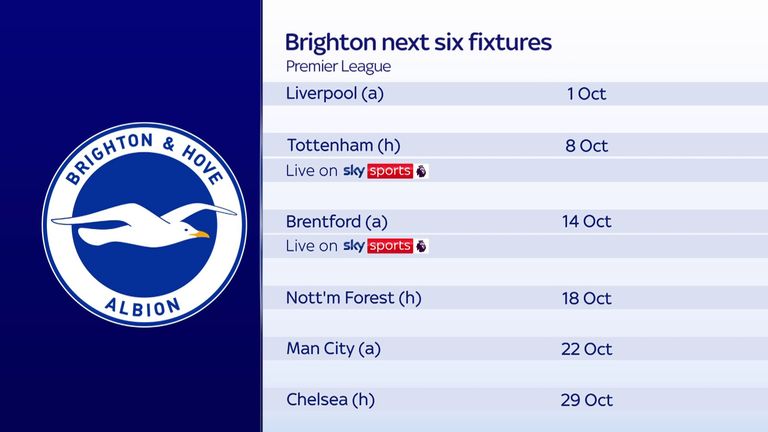Click the Brighton next six fixtures heading
The image size is (768, 432).
point(418,42)
